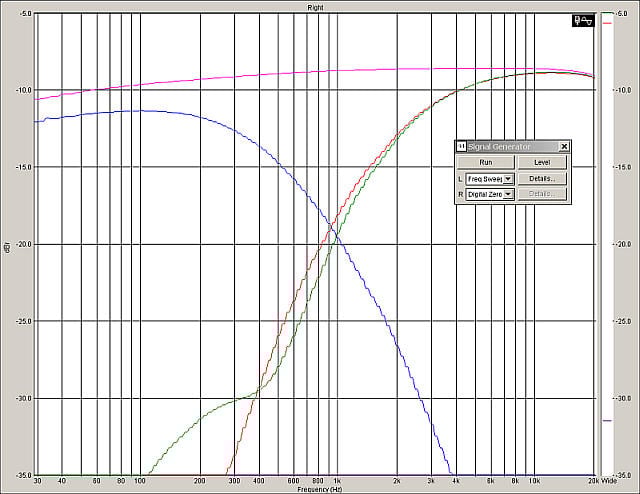Click the Signal Generator window system icon
The height and width of the screenshot is (494, 640).
click(461, 146)
